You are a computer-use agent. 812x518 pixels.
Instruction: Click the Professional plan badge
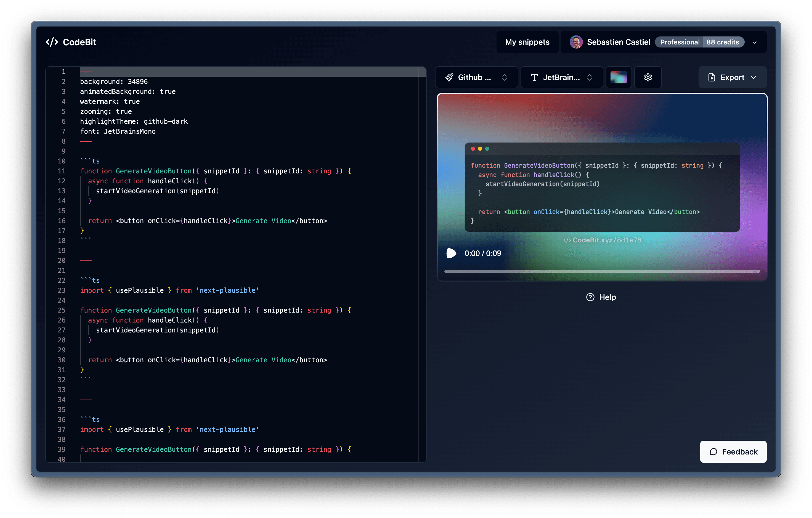pos(680,42)
